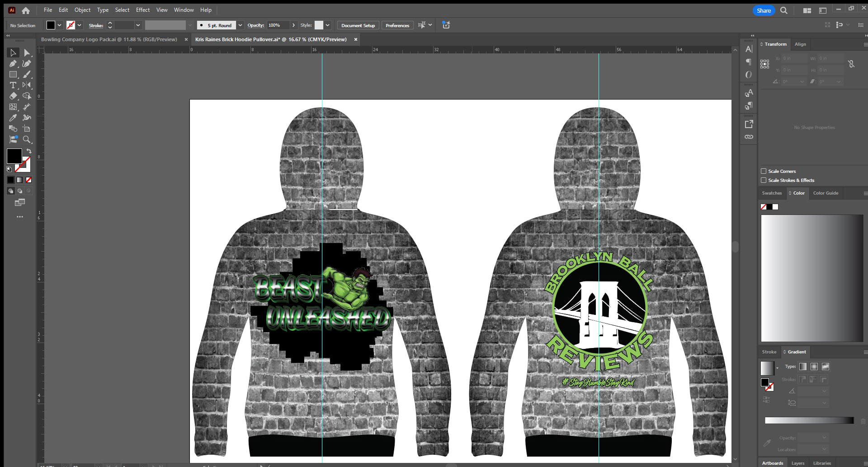Open the Swatches panel tab
868x467 pixels.
pyautogui.click(x=772, y=193)
